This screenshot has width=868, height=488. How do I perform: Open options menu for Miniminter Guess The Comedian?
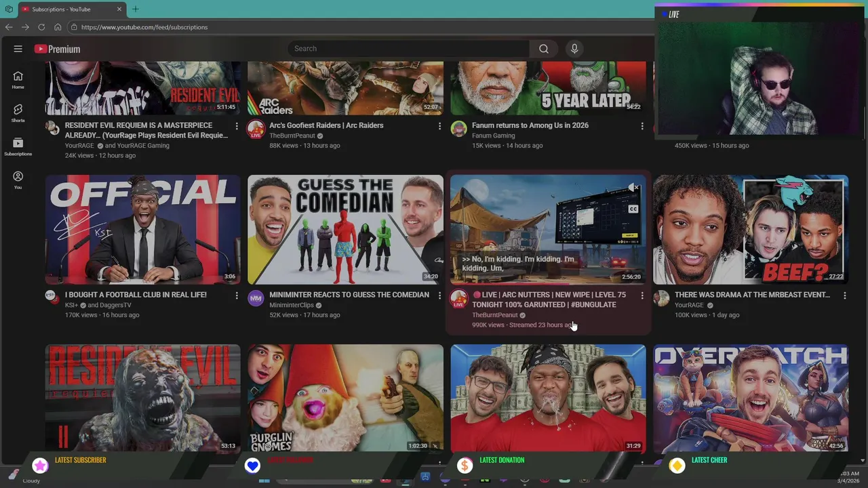click(439, 296)
